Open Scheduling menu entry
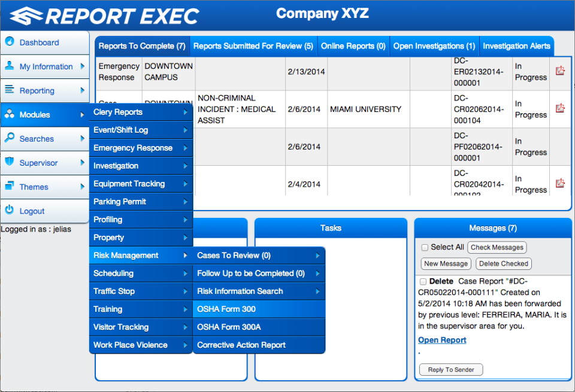Image resolution: width=575 pixels, height=392 pixels. click(141, 274)
